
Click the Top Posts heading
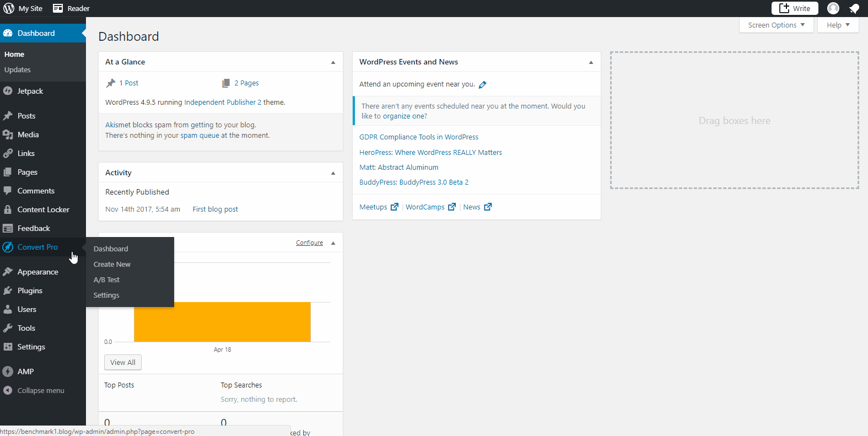pos(119,385)
